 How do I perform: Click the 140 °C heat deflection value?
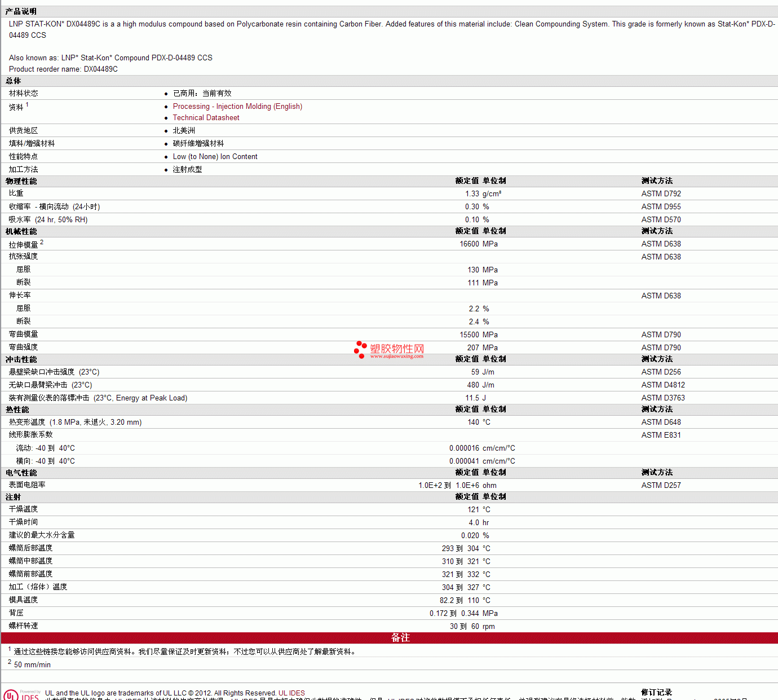[x=479, y=422]
